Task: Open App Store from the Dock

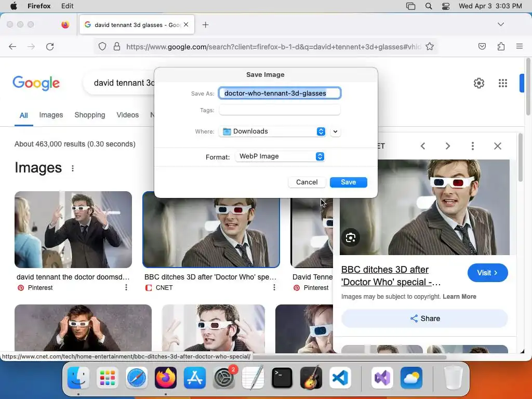Action: 195,378
